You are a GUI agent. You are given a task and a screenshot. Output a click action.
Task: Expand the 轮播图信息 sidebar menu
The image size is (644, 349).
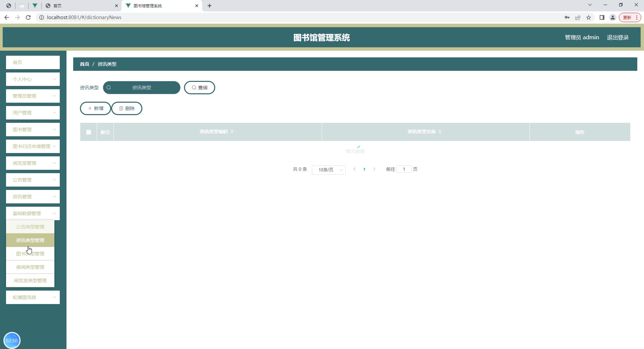coord(33,297)
